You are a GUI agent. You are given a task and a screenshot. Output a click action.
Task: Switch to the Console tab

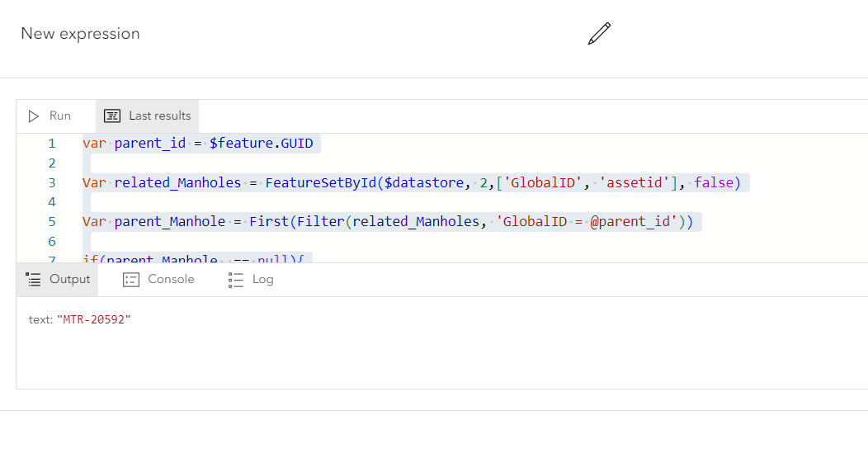click(158, 280)
